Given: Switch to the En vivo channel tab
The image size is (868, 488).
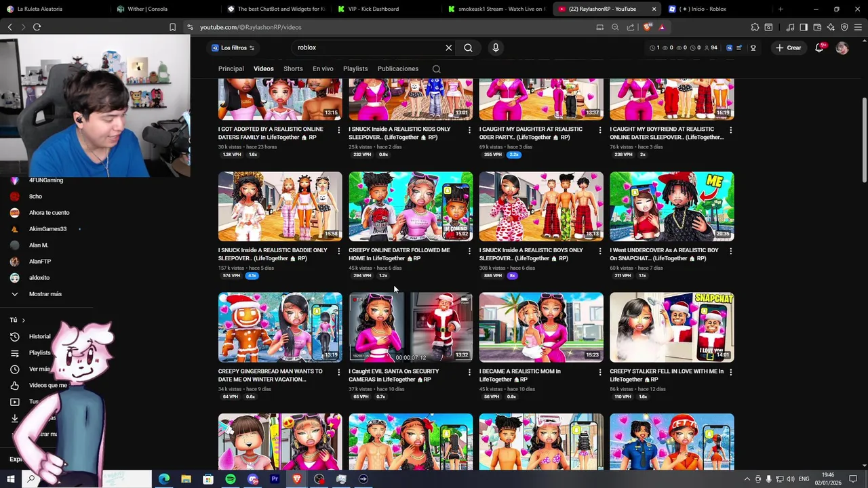Looking at the screenshot, I should (323, 68).
